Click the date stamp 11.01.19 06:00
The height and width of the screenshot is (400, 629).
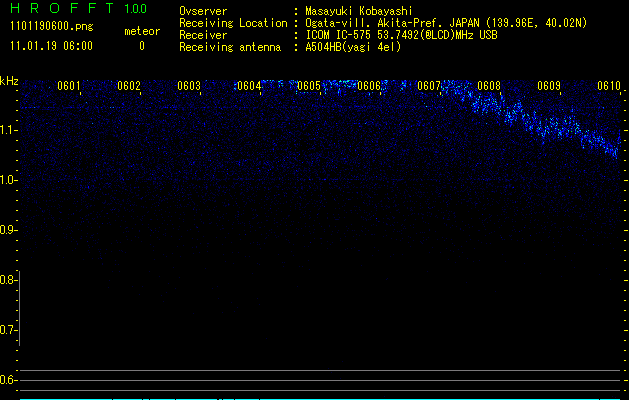coord(51,46)
